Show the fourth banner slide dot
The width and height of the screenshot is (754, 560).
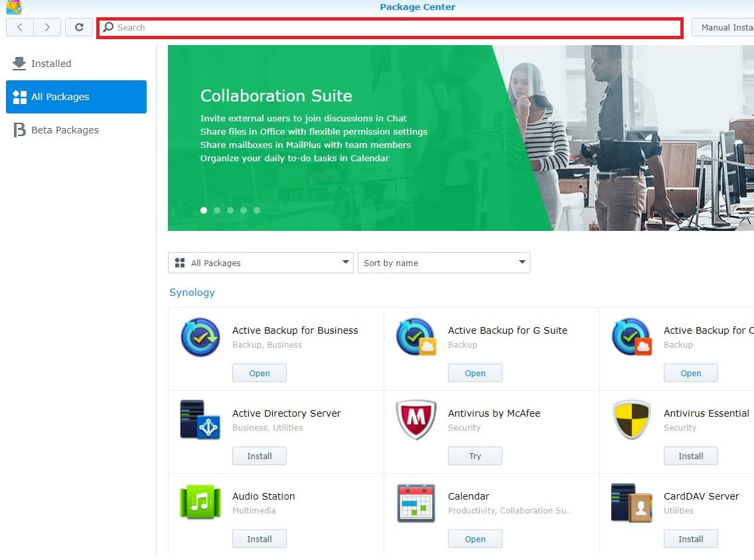coord(244,210)
